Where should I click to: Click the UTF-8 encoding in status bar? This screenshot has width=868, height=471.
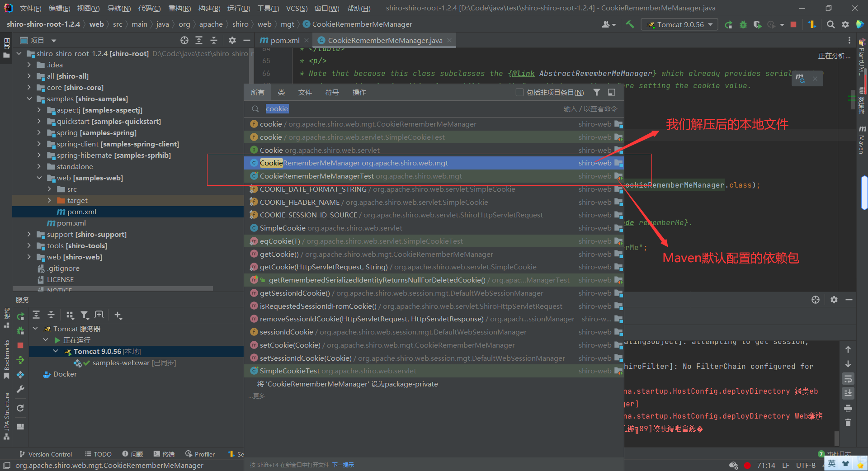point(806,465)
